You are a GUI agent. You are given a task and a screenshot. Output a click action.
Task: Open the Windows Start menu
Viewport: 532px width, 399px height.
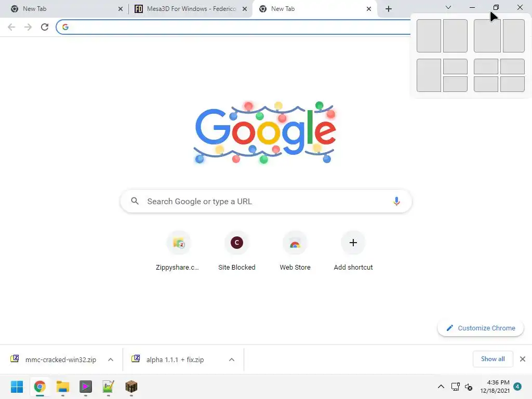[x=17, y=387]
